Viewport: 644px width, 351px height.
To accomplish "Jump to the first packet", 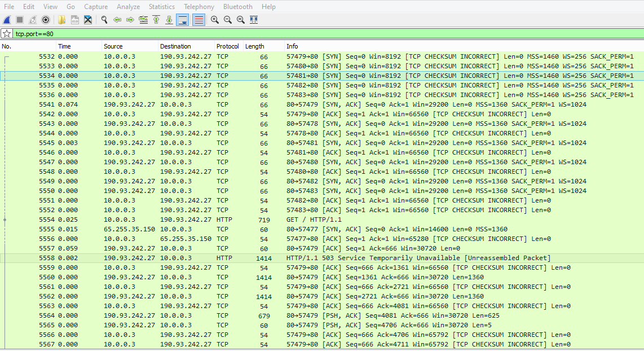I will click(x=156, y=20).
